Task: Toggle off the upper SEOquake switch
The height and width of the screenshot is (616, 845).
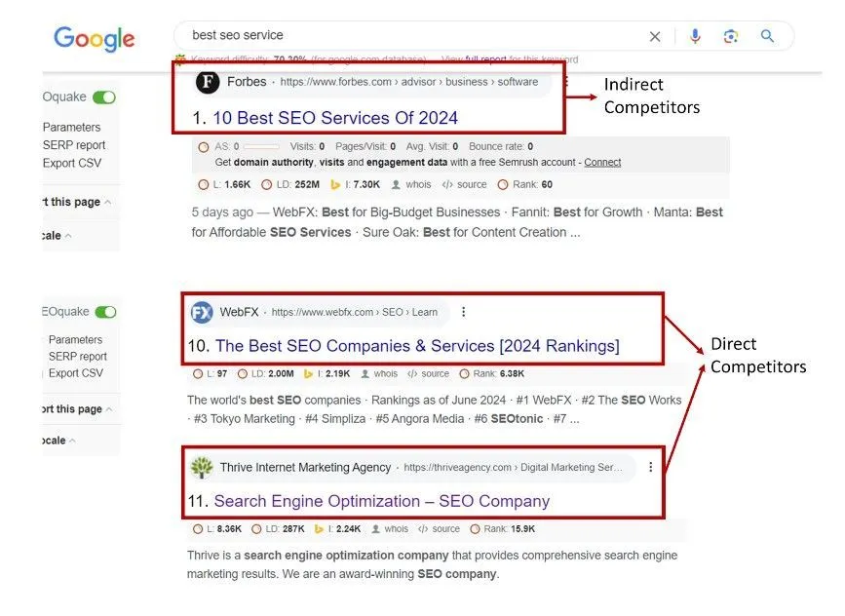Action: click(104, 97)
